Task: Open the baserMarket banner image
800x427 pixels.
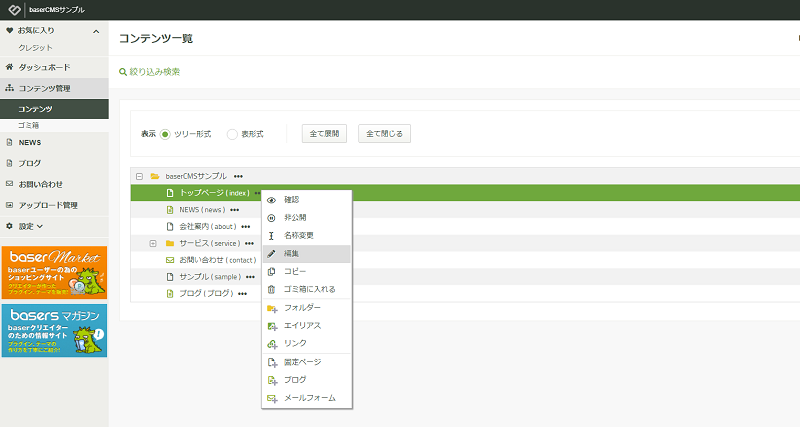Action: [x=54, y=273]
